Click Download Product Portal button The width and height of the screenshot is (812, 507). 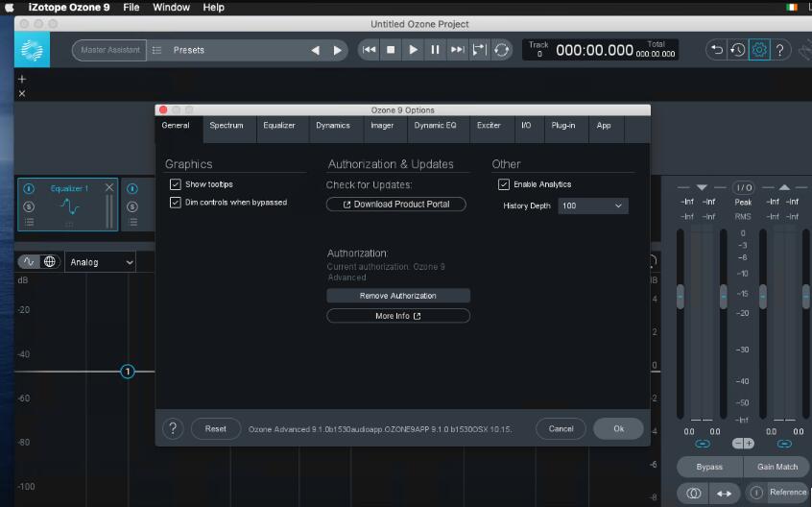[396, 204]
